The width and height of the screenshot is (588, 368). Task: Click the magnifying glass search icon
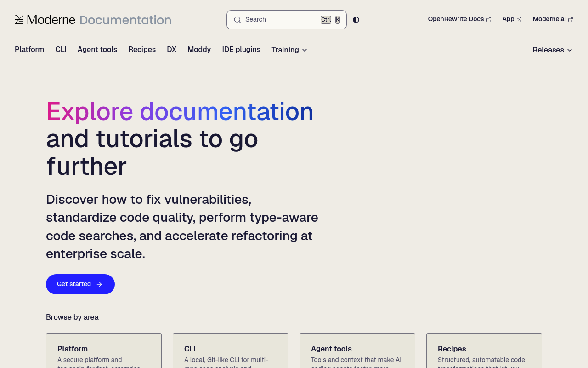pos(237,20)
